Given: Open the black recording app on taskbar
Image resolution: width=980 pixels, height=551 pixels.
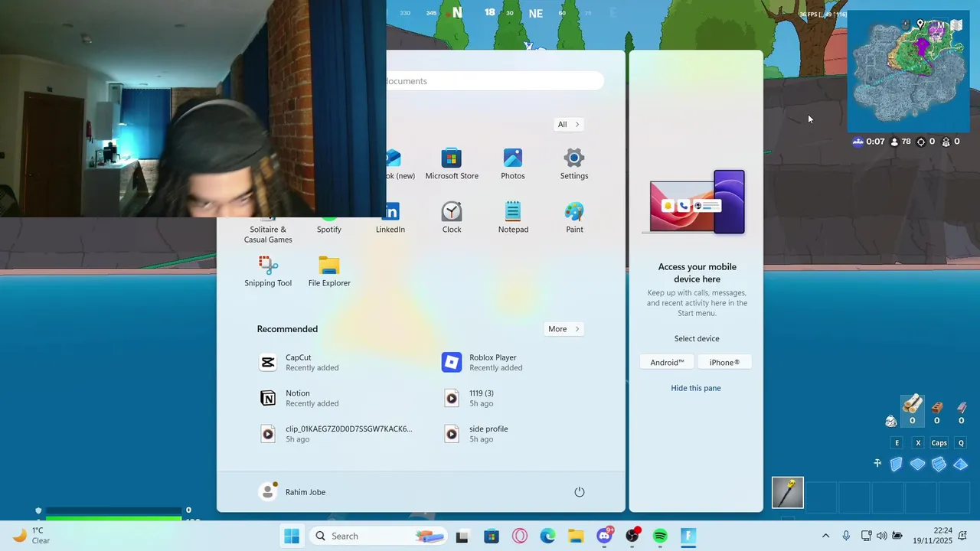Looking at the screenshot, I should click(x=632, y=536).
